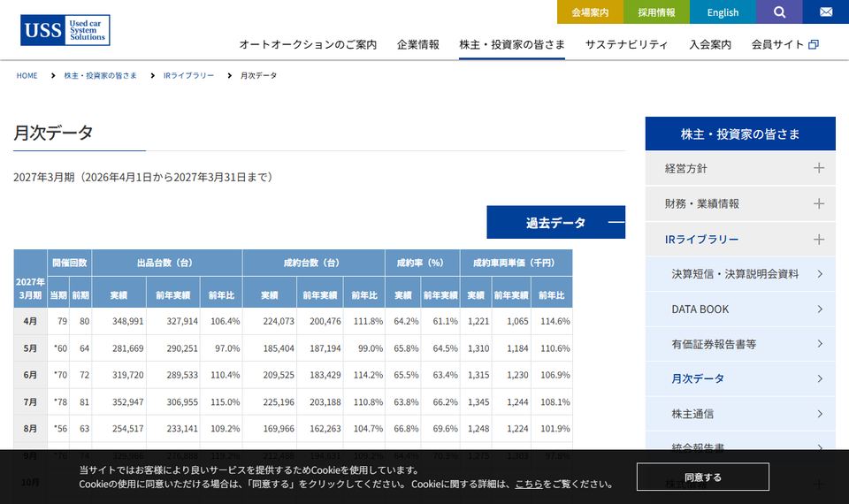The height and width of the screenshot is (504, 849).
Task: Open 有価証券報告書等 in the sidebar
Action: point(740,344)
